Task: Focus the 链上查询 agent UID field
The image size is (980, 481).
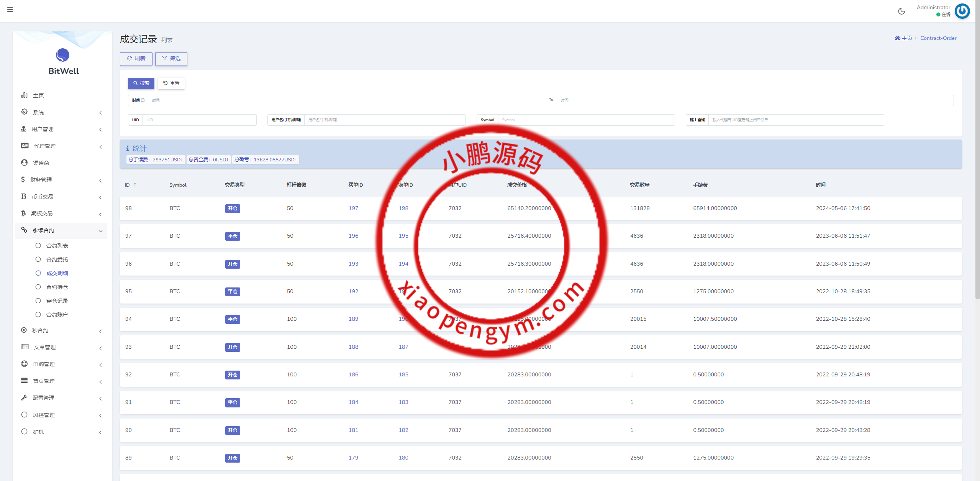Action: [x=796, y=120]
